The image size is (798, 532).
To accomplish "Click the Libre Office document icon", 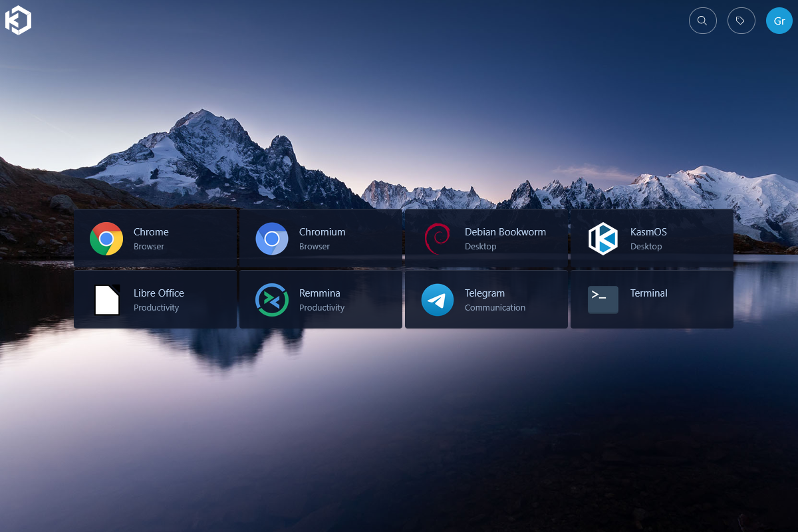I will pyautogui.click(x=106, y=300).
